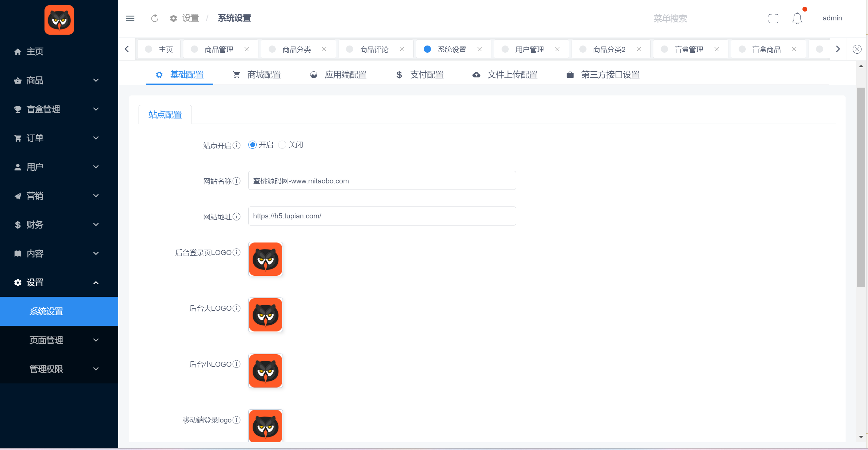Click the page refresh icon
Image resolution: width=868 pixels, height=450 pixels.
[x=155, y=18]
